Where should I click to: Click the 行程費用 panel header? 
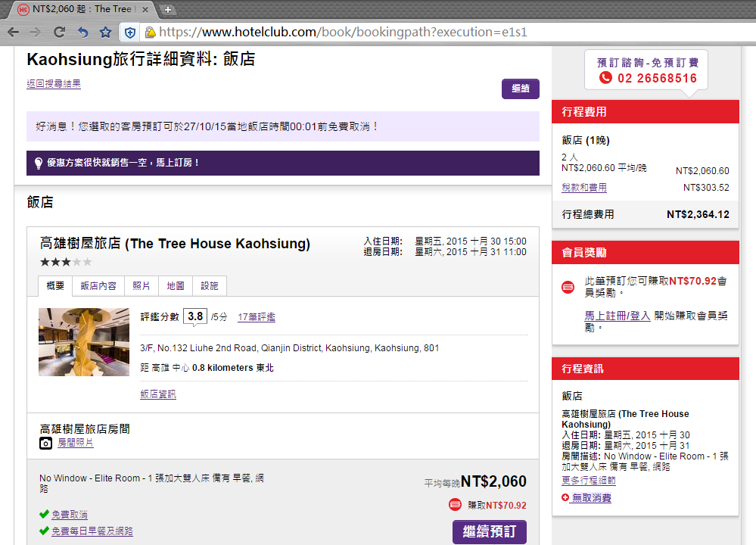(645, 112)
